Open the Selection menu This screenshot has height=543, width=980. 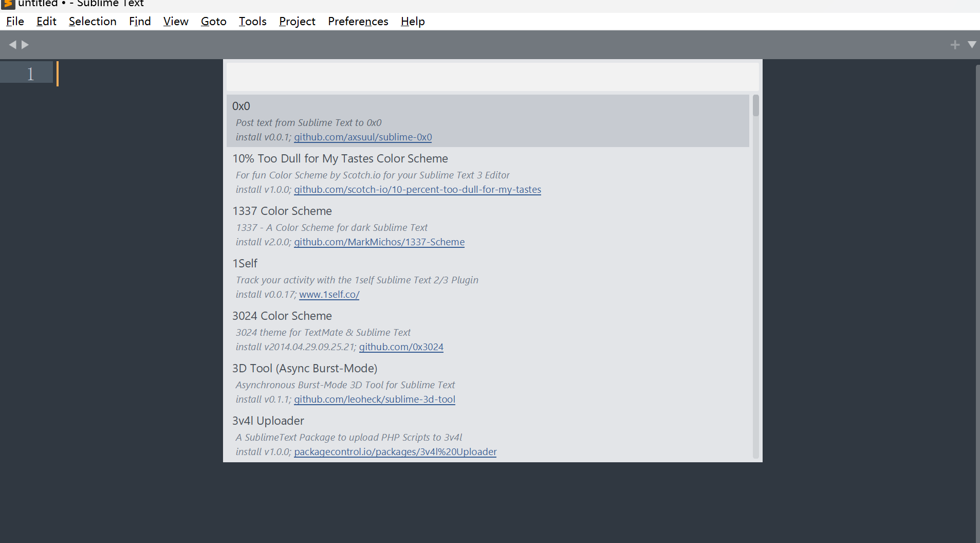[x=93, y=22]
